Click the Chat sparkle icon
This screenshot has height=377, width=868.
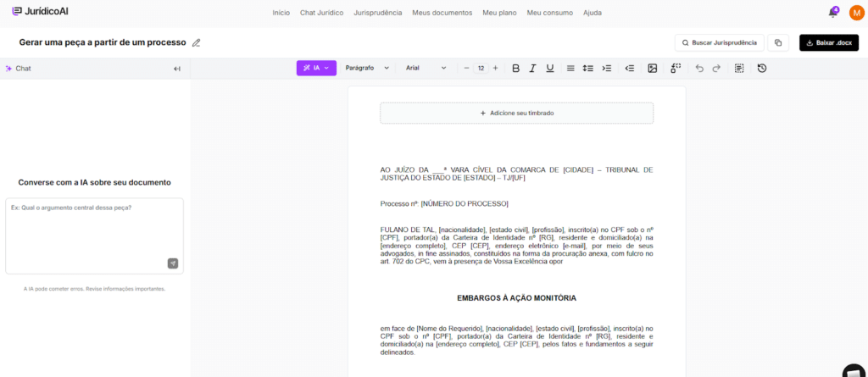point(8,69)
